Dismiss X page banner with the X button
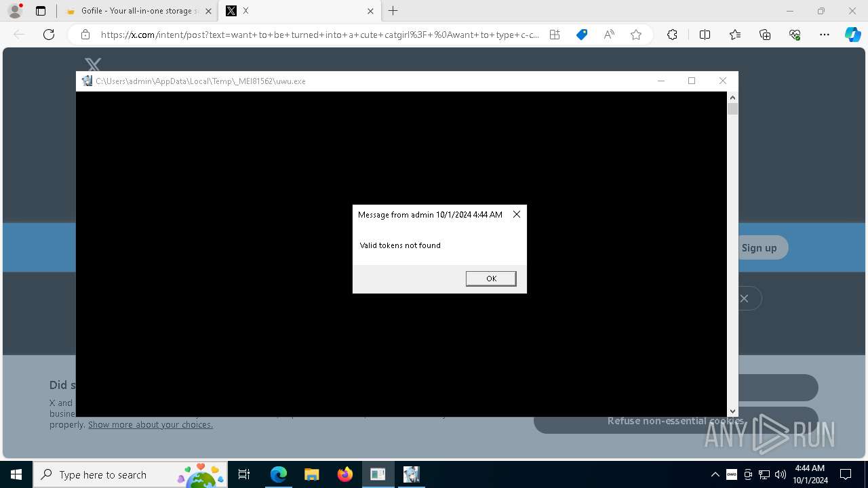 coord(744,298)
